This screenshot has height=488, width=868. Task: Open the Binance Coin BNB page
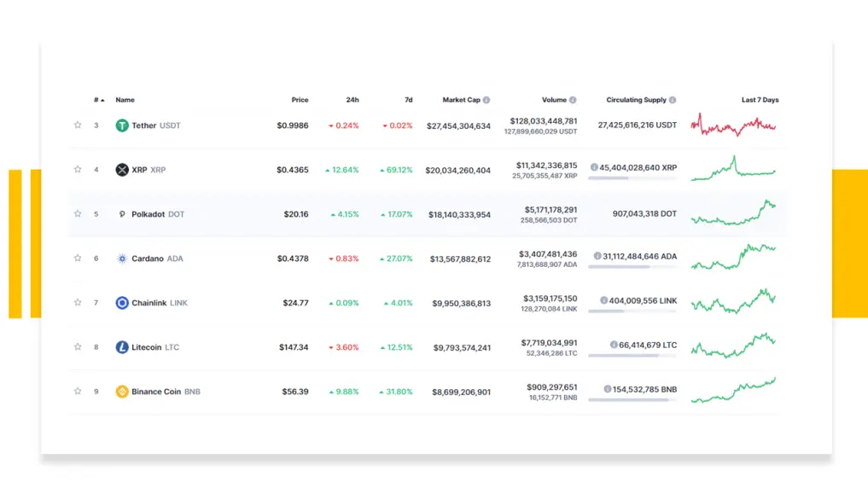point(166,392)
